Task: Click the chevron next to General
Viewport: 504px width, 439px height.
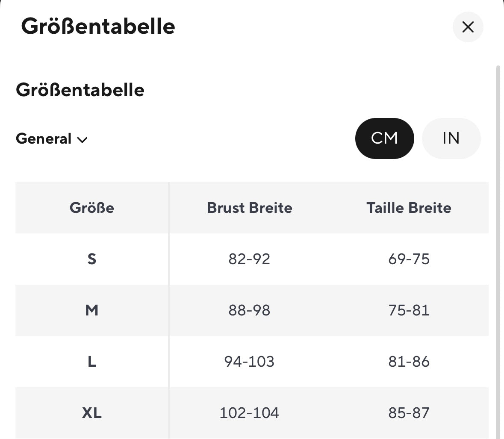Action: 82,140
